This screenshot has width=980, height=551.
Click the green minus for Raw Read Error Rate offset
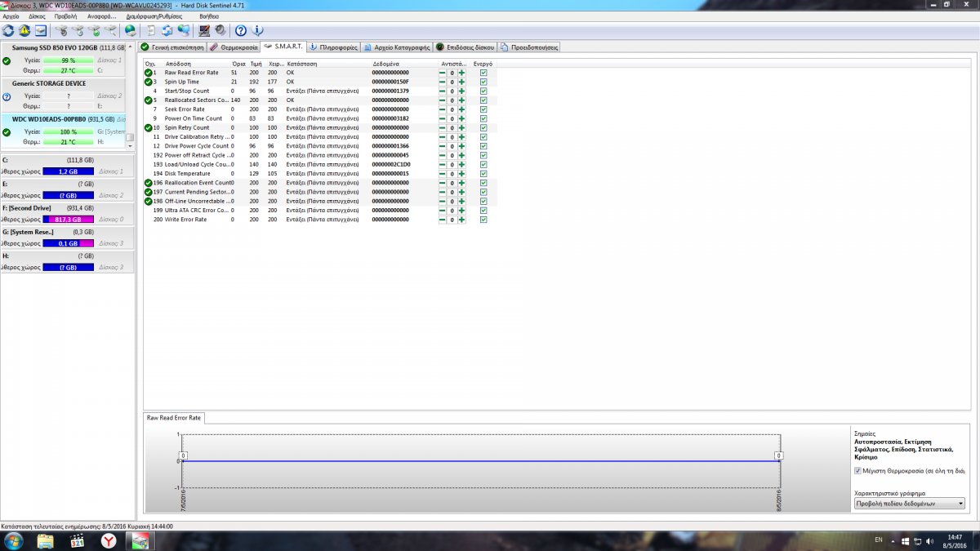click(x=442, y=73)
